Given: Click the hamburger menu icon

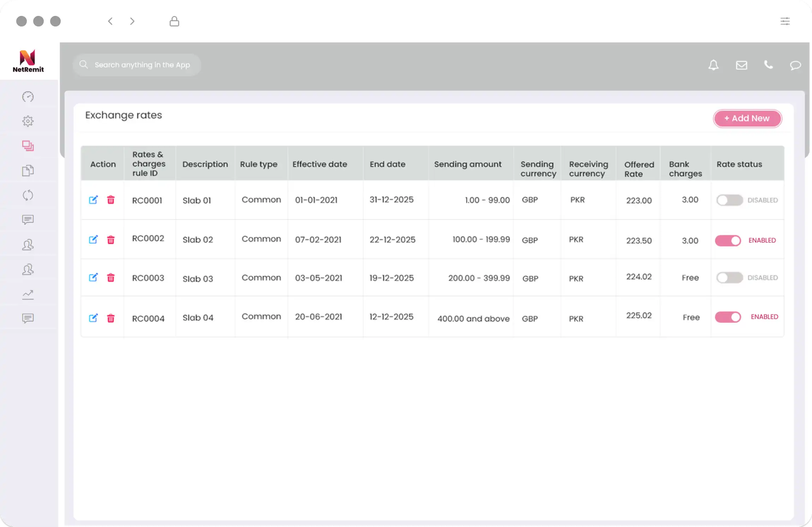Looking at the screenshot, I should [x=786, y=21].
